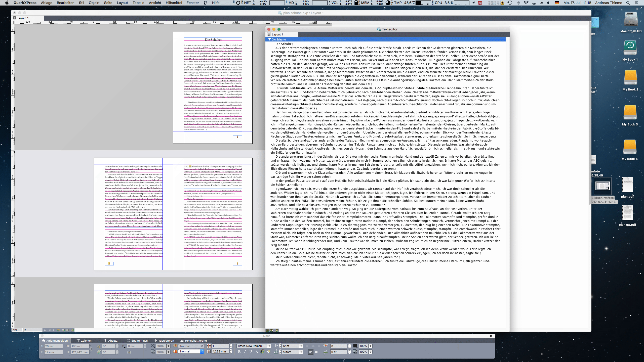The image size is (644, 362).
Task: Click the remove manual formatting brush icon
Action: pyautogui.click(x=268, y=351)
